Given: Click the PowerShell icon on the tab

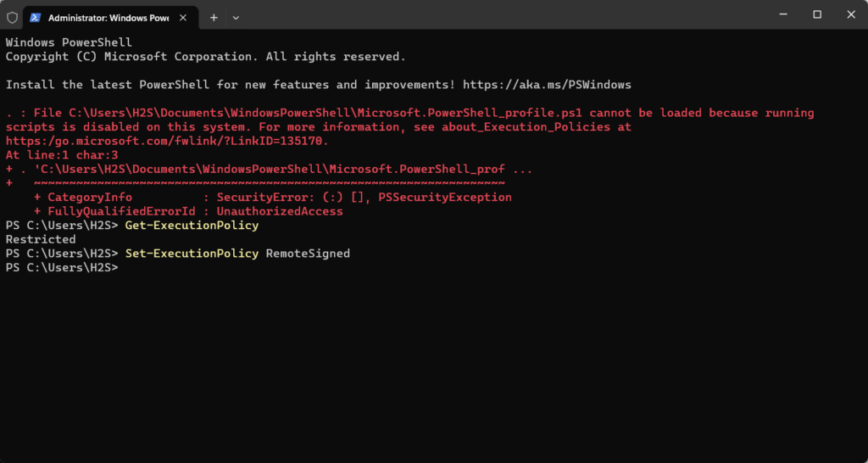Looking at the screenshot, I should [36, 17].
